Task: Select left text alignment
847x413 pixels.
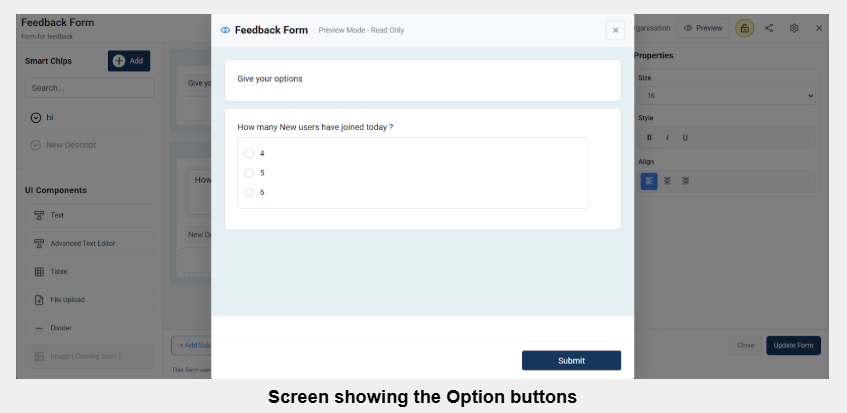Action: pyautogui.click(x=649, y=181)
